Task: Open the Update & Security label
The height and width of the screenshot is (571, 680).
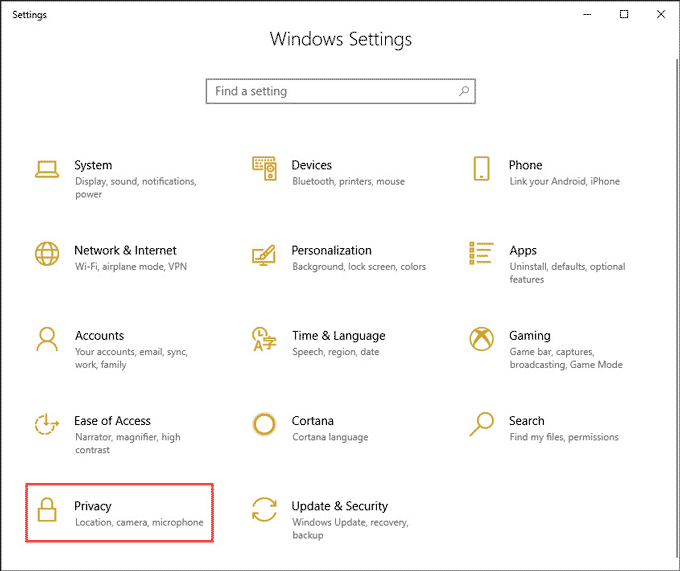Action: point(339,506)
